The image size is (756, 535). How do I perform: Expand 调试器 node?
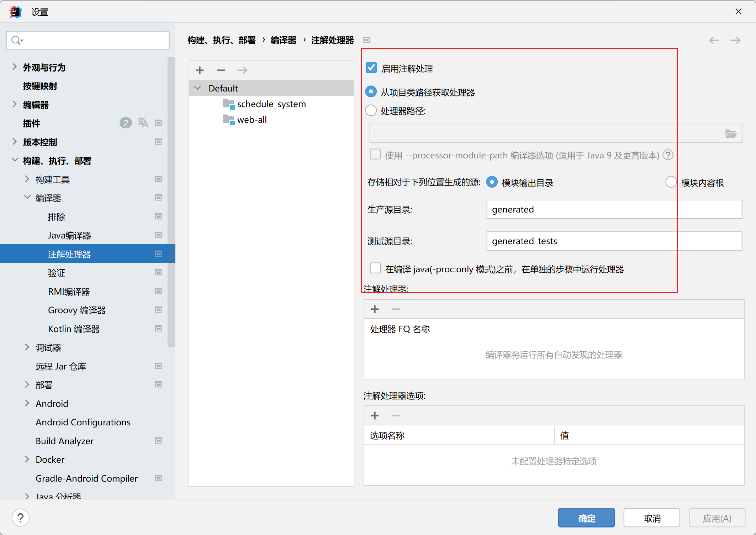coord(27,347)
